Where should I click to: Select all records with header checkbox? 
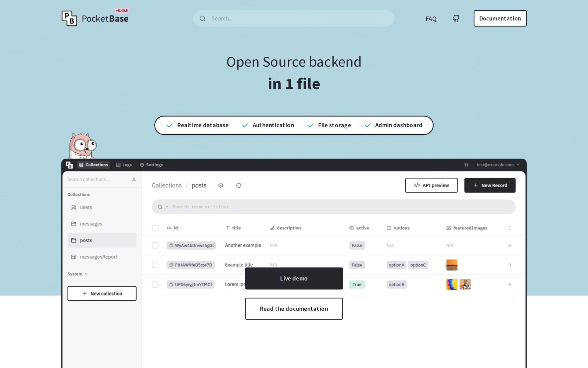pyautogui.click(x=155, y=228)
